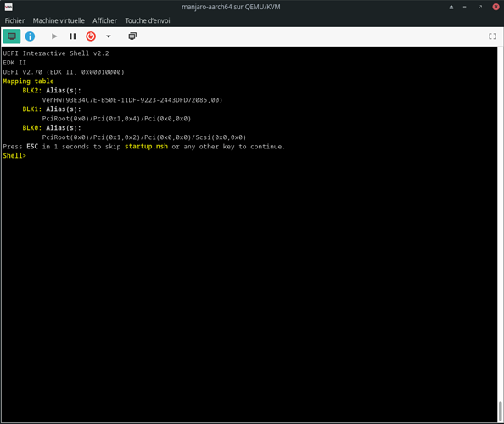The image size is (504, 424).
Task: Open virtual hardware details info icon
Action: [x=30, y=36]
